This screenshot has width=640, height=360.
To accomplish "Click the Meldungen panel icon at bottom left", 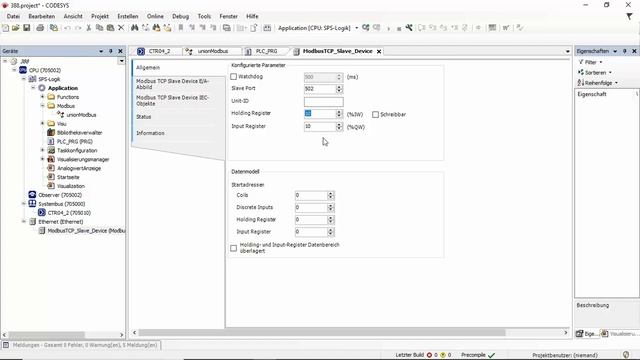I will coord(6,345).
